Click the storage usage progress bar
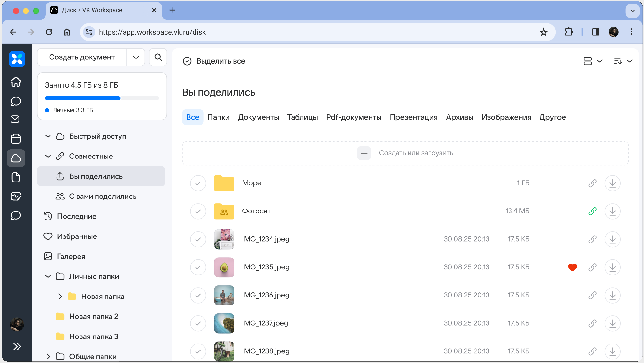The image size is (644, 363). [102, 98]
